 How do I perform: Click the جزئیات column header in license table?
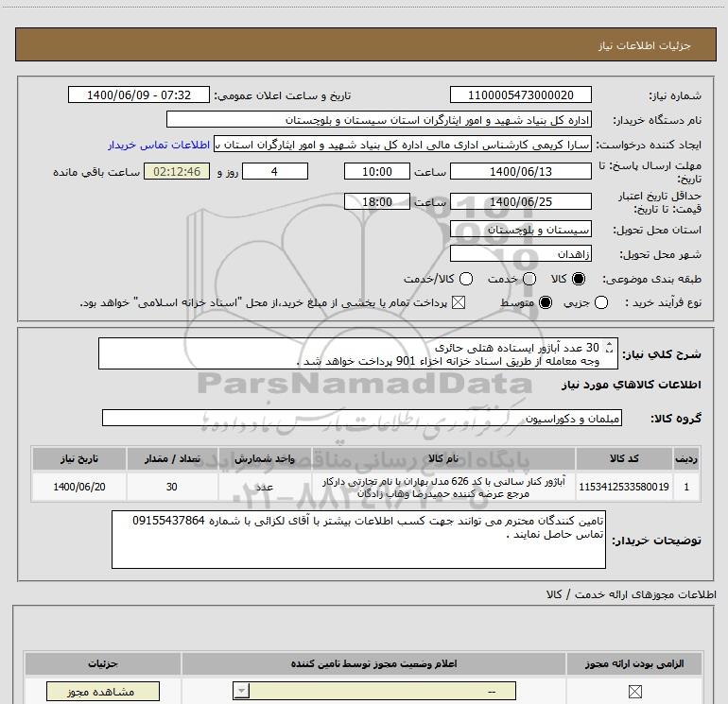pyautogui.click(x=103, y=663)
